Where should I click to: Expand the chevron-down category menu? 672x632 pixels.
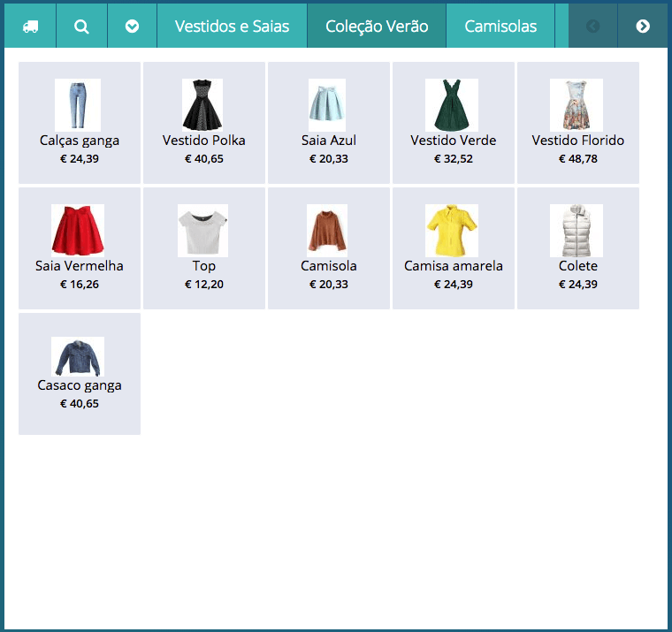(x=132, y=27)
